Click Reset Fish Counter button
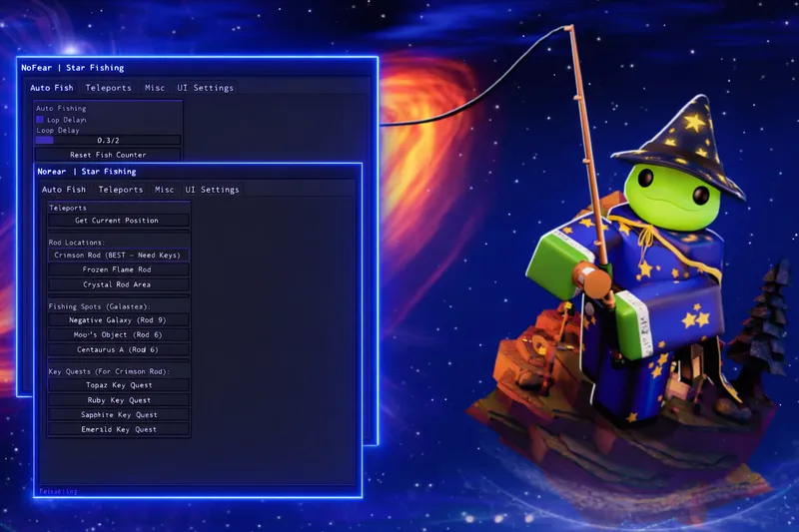The height and width of the screenshot is (532, 799). pos(108,155)
